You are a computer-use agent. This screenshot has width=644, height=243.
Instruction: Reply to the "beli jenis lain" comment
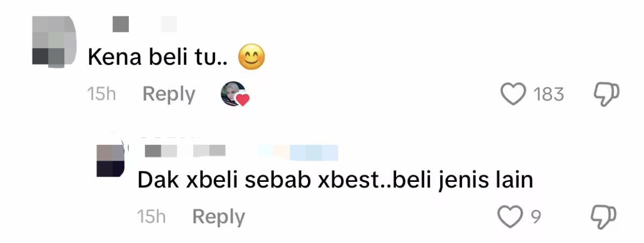(218, 217)
